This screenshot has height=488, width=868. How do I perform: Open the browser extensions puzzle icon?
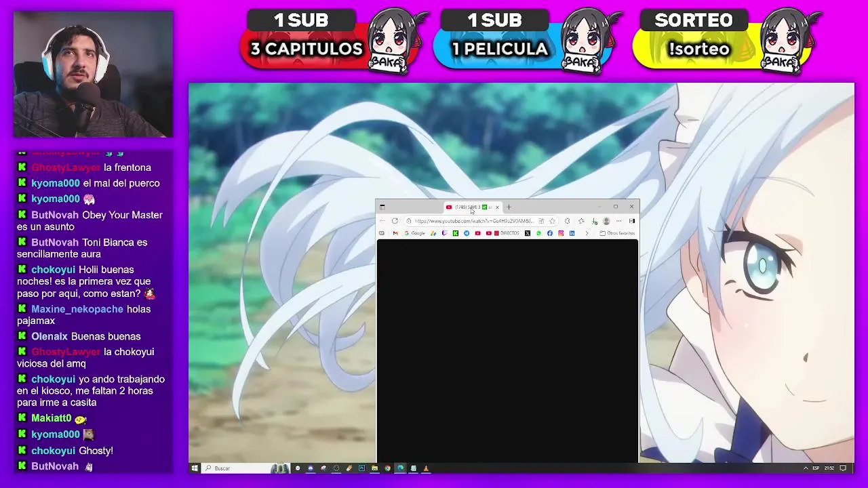(568, 221)
